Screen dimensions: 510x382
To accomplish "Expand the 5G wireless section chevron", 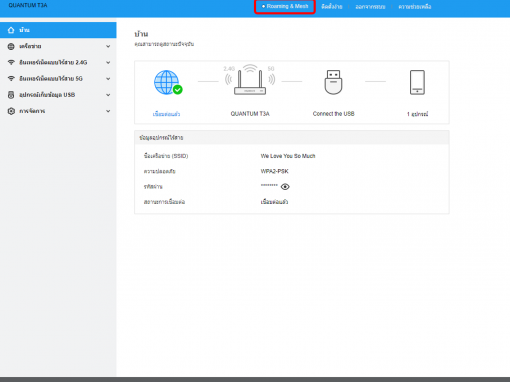I will coord(108,79).
